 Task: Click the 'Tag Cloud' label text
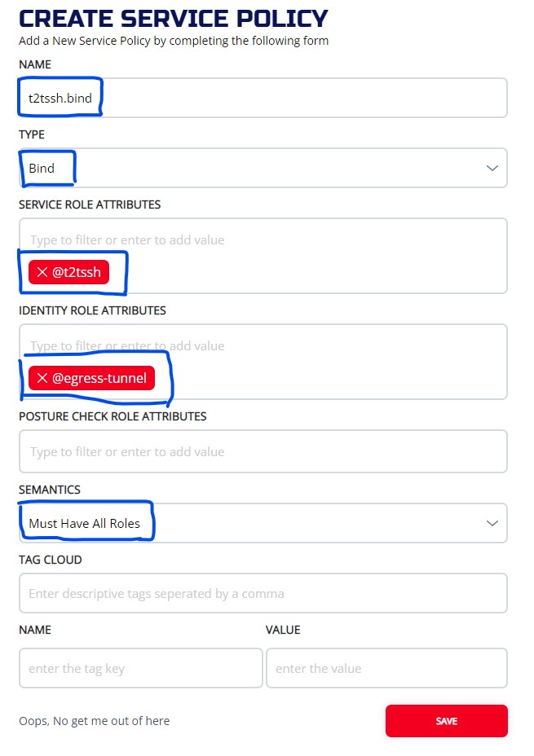pos(51,560)
